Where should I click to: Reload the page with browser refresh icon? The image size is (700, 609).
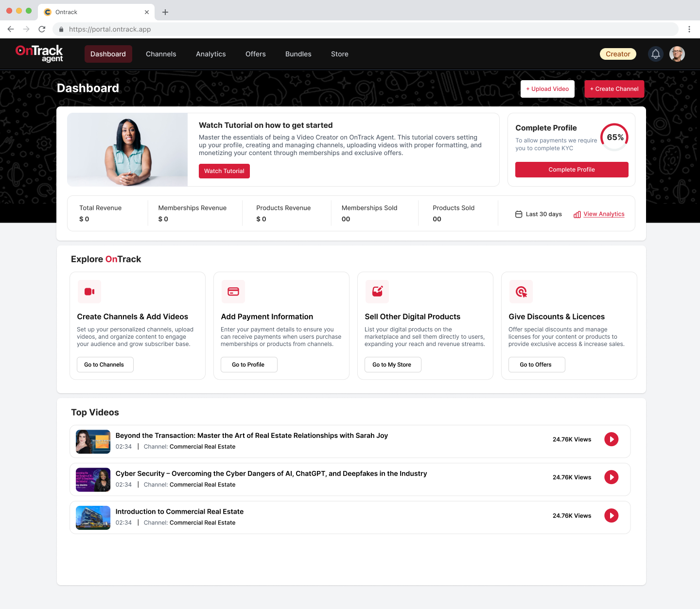(x=42, y=29)
